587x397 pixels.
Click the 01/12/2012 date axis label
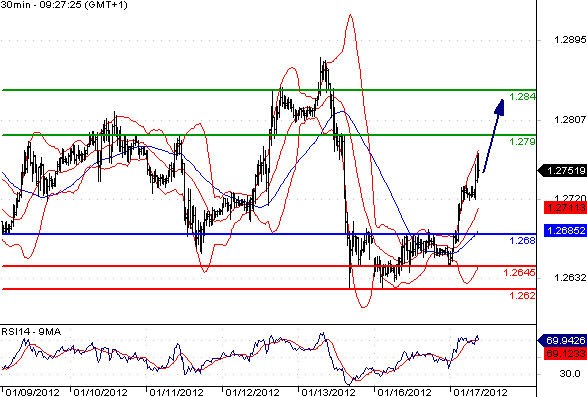click(x=252, y=392)
